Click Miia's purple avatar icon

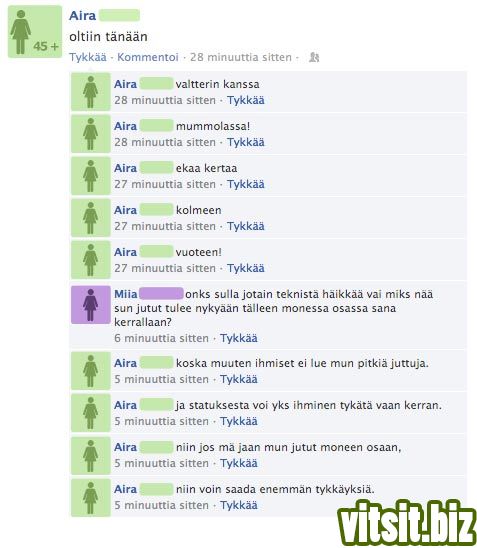(91, 305)
